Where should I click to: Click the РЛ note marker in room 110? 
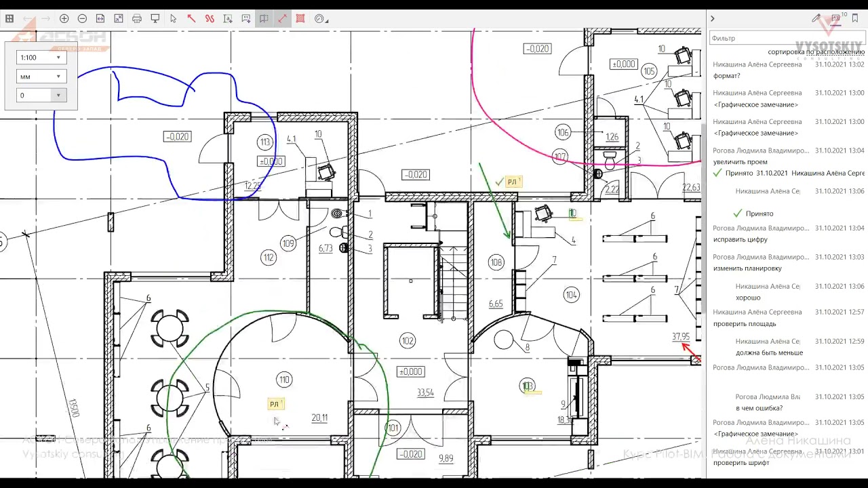pos(276,404)
